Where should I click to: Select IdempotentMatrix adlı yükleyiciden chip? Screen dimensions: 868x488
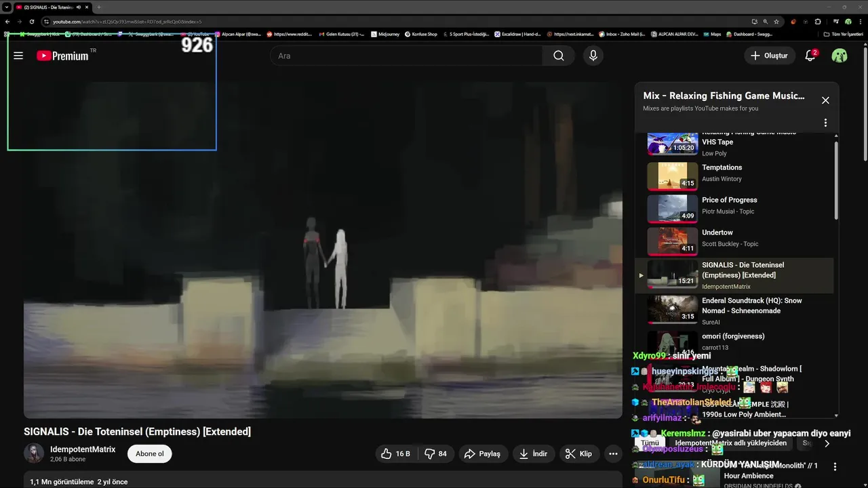pos(731,443)
